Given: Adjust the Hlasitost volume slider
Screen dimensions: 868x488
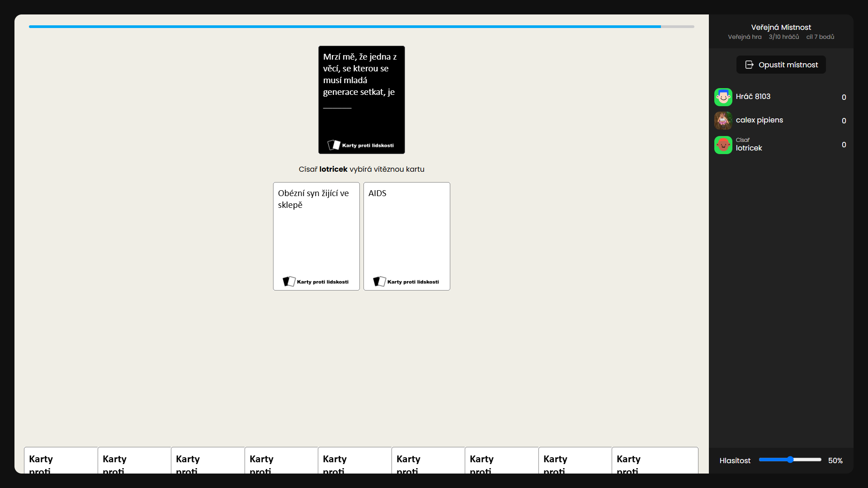Looking at the screenshot, I should pyautogui.click(x=790, y=460).
